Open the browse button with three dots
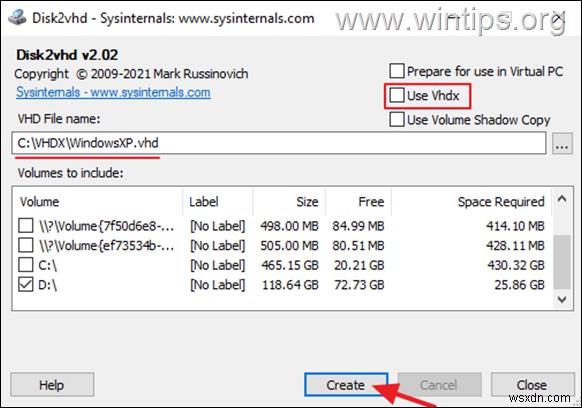The width and height of the screenshot is (582, 408). tap(562, 143)
